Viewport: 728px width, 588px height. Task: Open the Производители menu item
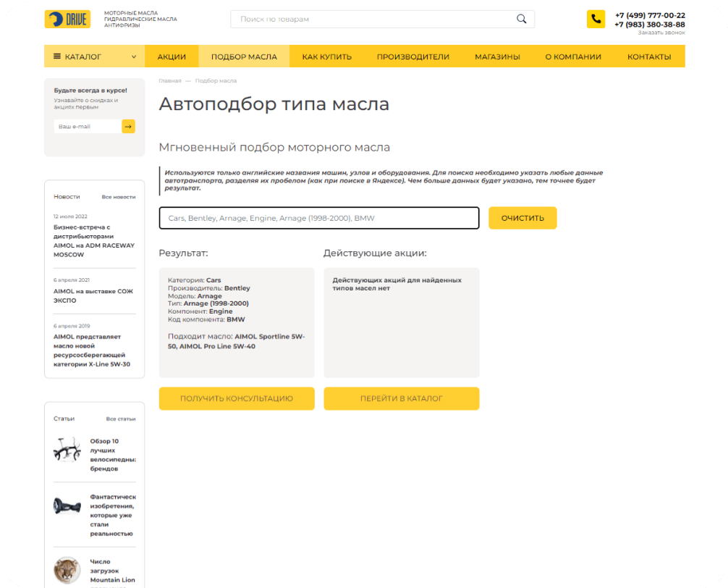pos(412,56)
